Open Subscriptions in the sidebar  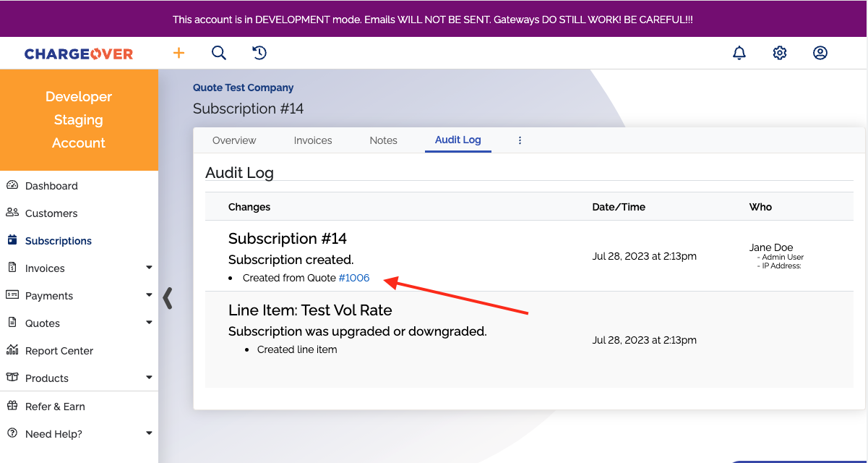59,241
